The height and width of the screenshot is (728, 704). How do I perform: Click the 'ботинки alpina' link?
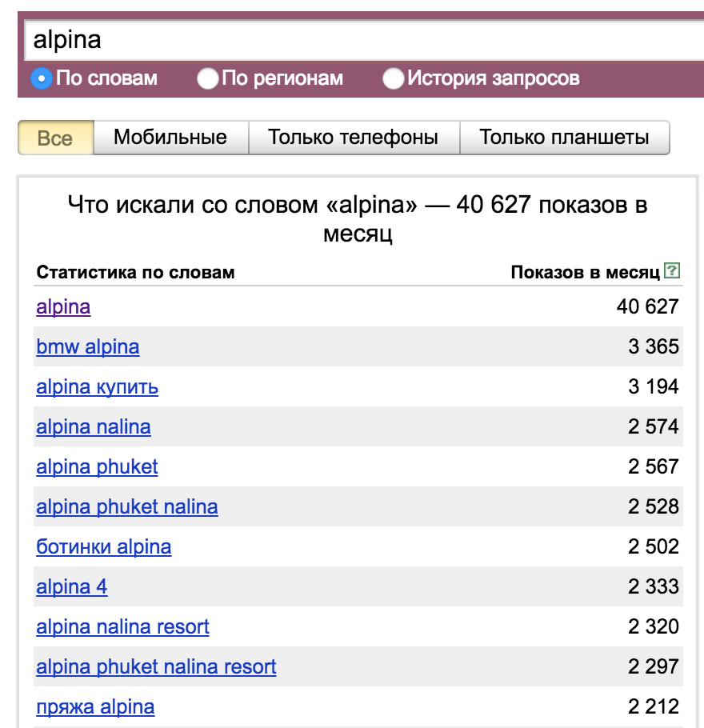point(104,547)
